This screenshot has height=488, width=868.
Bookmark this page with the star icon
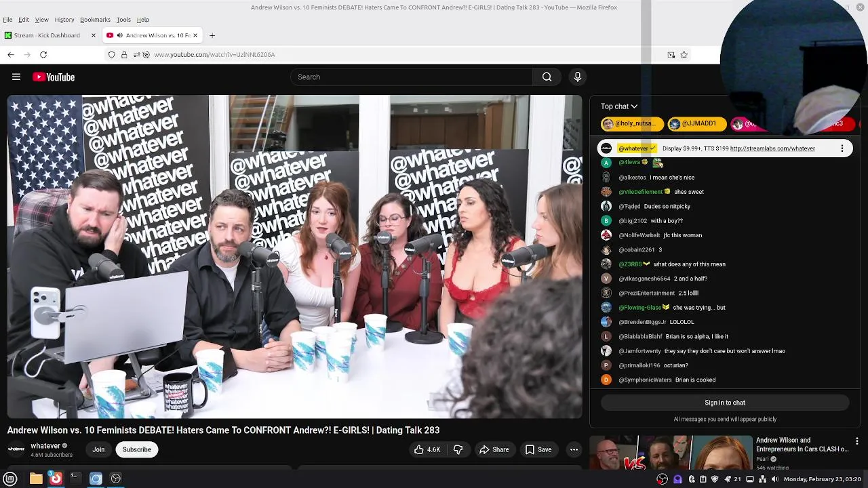(x=684, y=55)
